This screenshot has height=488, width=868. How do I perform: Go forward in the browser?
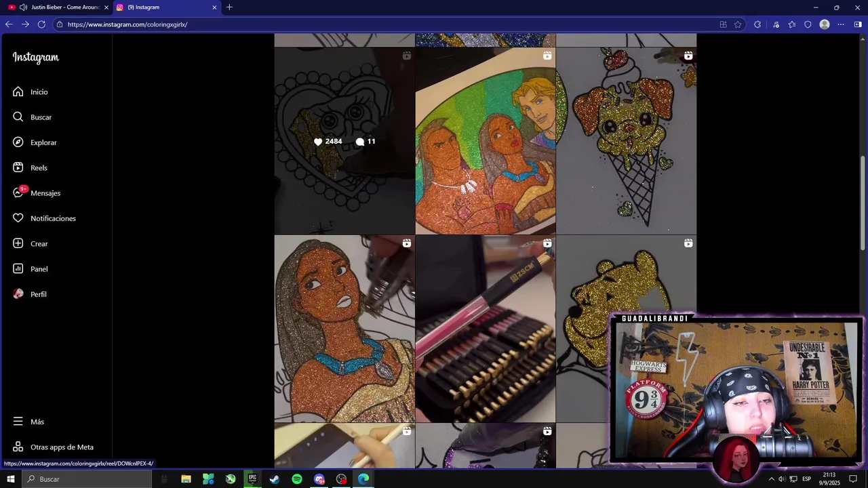tap(25, 24)
